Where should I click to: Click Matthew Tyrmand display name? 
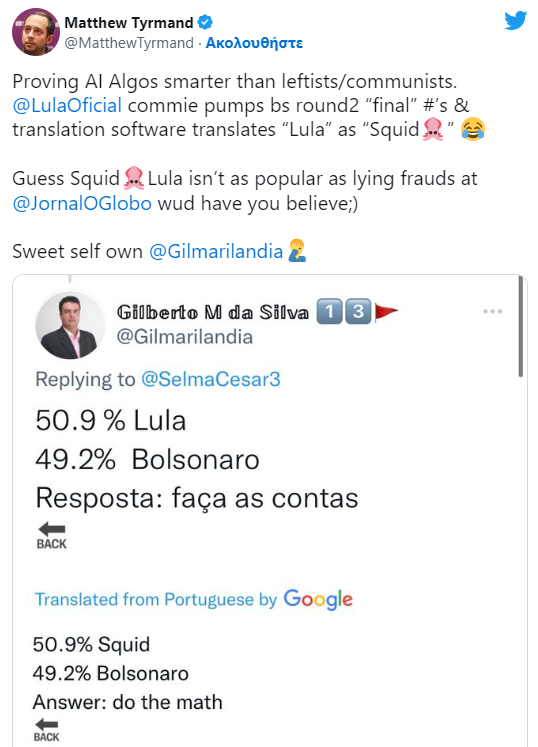tap(129, 22)
